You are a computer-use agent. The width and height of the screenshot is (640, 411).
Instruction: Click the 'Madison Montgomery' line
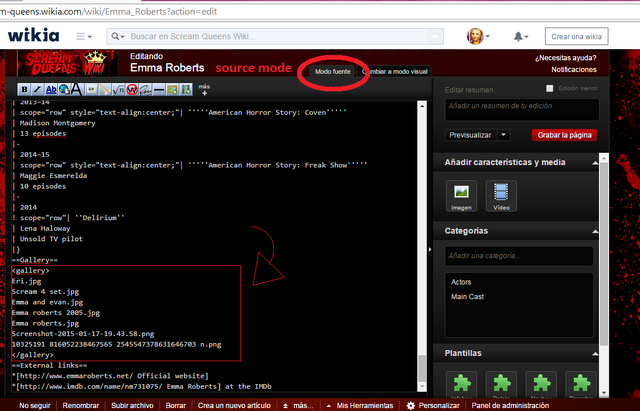point(57,123)
